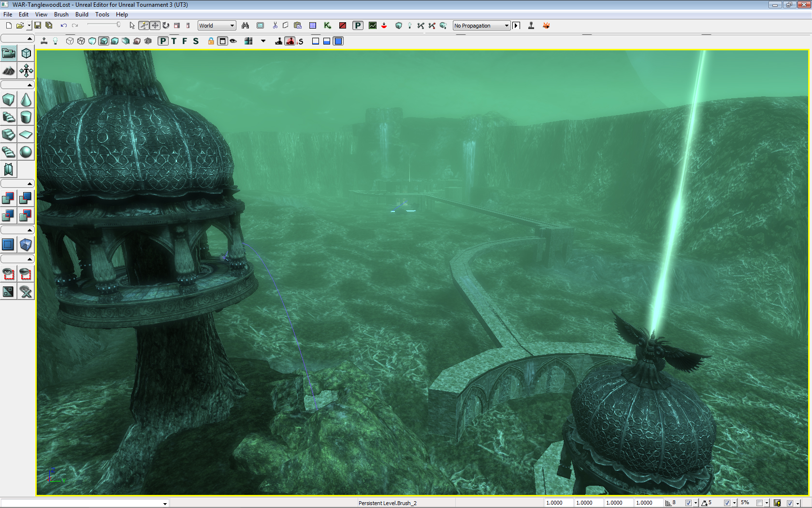812x508 pixels.
Task: Open the Kismet editor (K icon)
Action: [328, 26]
